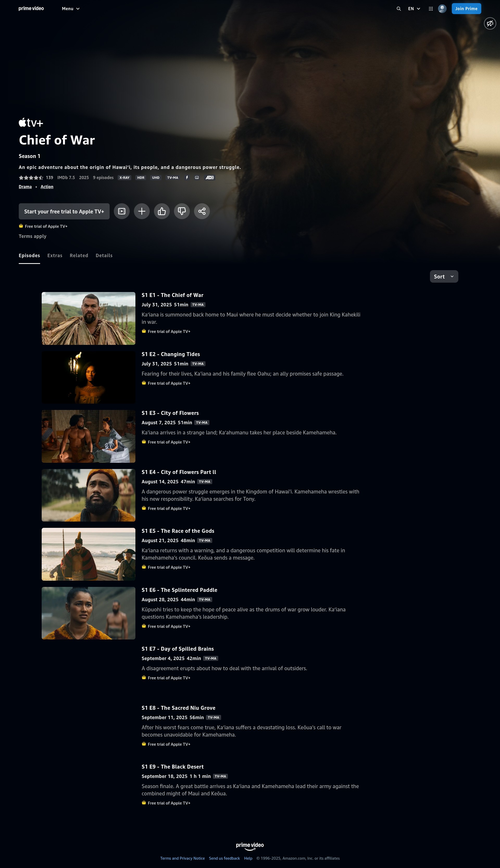Expand the Menu dropdown

coord(71,9)
